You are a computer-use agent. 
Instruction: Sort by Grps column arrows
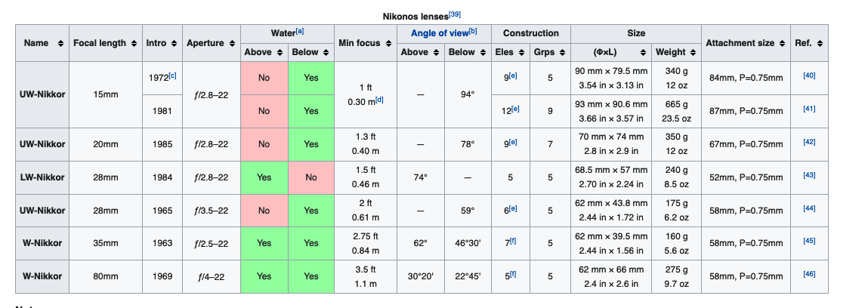pos(563,53)
